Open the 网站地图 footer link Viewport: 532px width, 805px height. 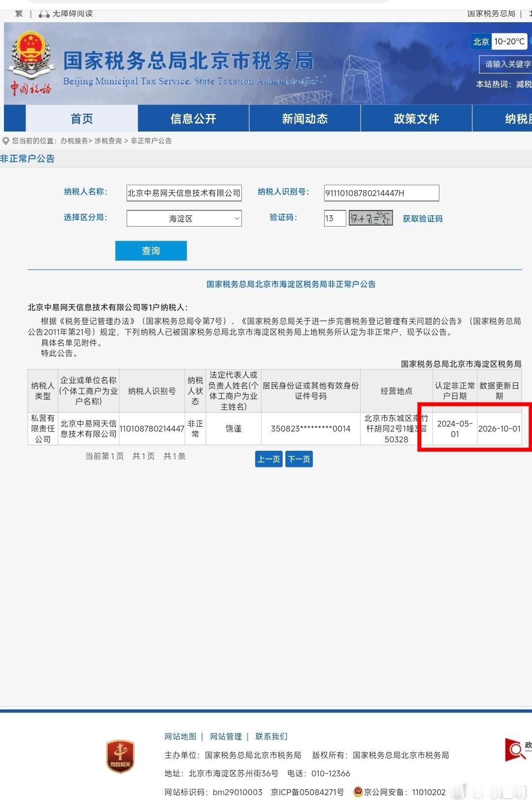(180, 737)
